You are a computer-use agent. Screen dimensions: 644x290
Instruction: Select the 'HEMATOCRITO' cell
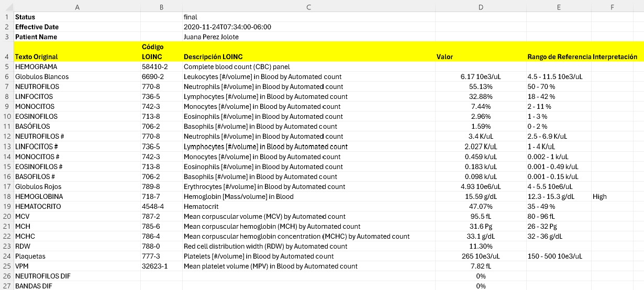77,207
